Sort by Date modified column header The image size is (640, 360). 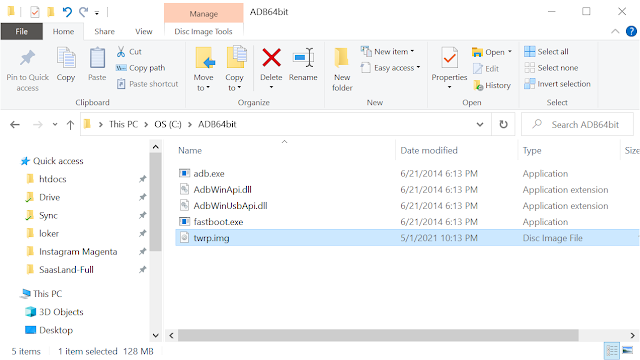pos(429,151)
